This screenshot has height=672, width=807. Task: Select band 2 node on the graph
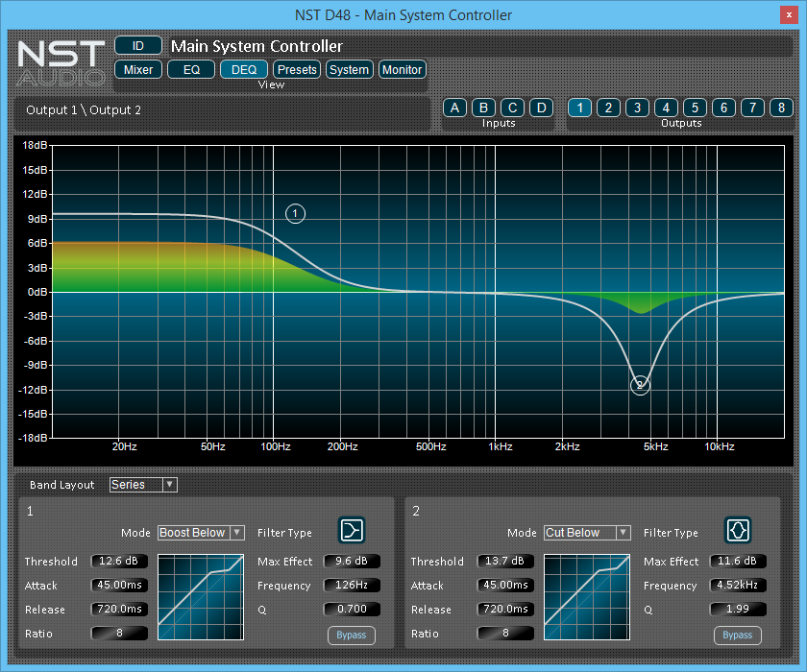pyautogui.click(x=640, y=385)
